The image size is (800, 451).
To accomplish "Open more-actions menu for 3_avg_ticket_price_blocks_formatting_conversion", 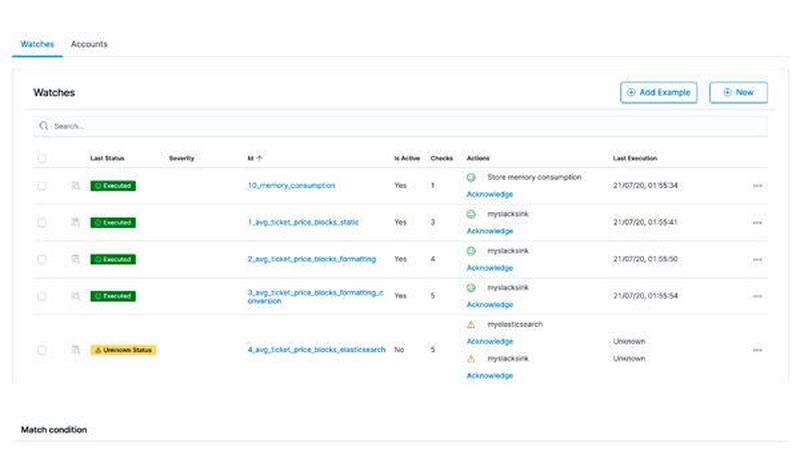I will (x=757, y=296).
